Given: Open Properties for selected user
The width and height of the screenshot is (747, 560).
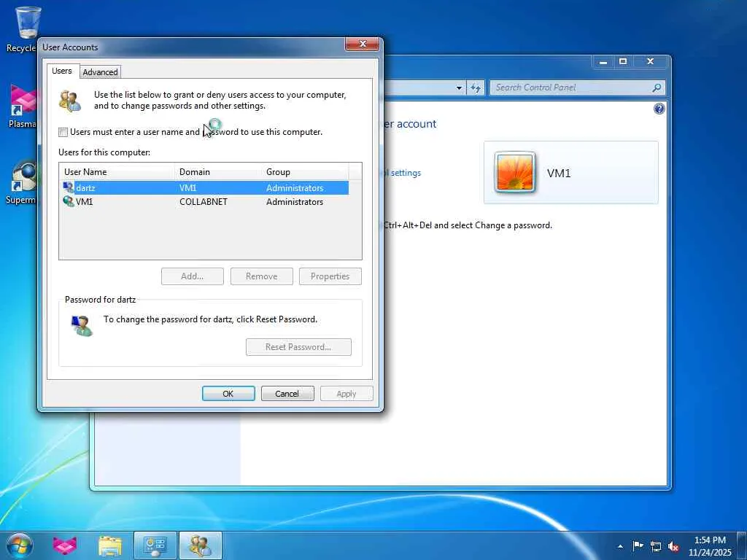Looking at the screenshot, I should [x=330, y=276].
